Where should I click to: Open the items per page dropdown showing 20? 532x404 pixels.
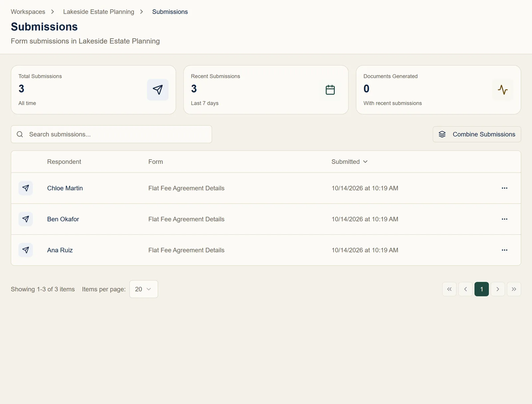(144, 289)
